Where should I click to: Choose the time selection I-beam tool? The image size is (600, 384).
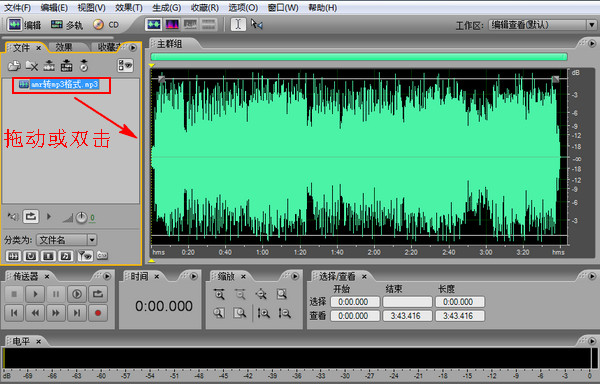click(238, 24)
